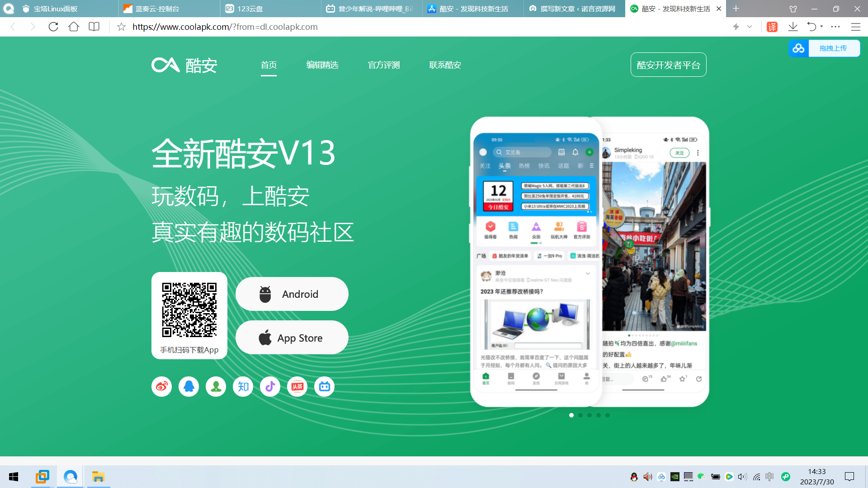Image resolution: width=868 pixels, height=488 pixels.
Task: Select the second carousel dot
Action: coord(580,415)
